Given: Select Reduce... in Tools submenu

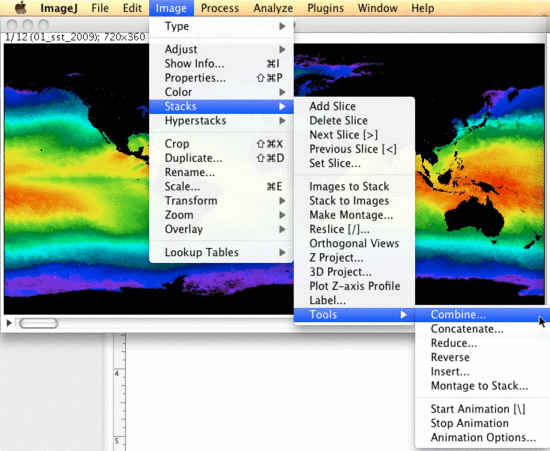Looking at the screenshot, I should (482, 343).
